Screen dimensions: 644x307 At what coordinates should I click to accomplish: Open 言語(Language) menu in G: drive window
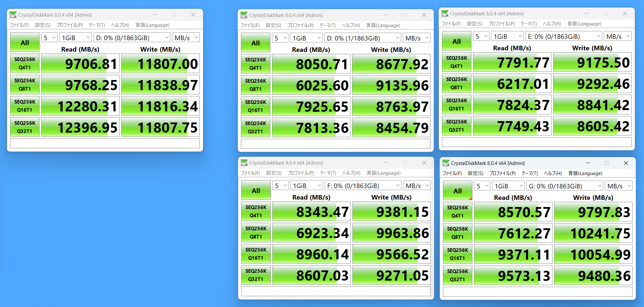click(585, 173)
